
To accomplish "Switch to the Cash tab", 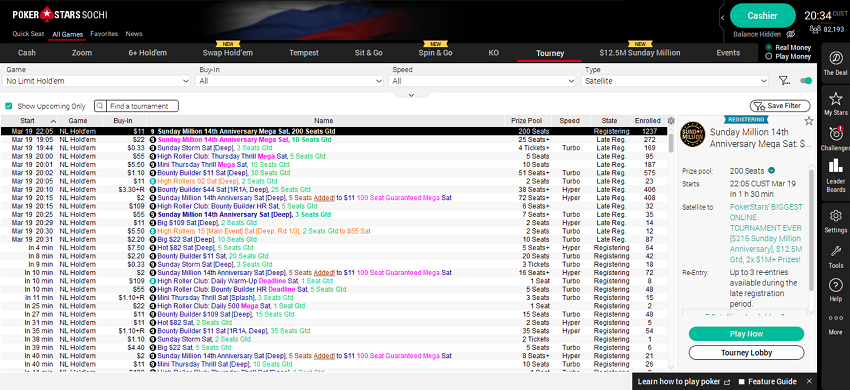I will click(x=27, y=53).
